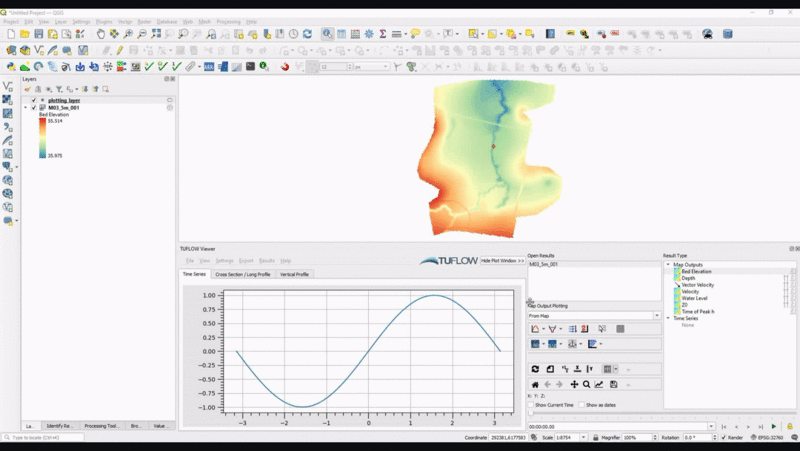The width and height of the screenshot is (800, 451).
Task: Click the magnifier zoom icon in plot toolbar
Action: tap(586, 384)
